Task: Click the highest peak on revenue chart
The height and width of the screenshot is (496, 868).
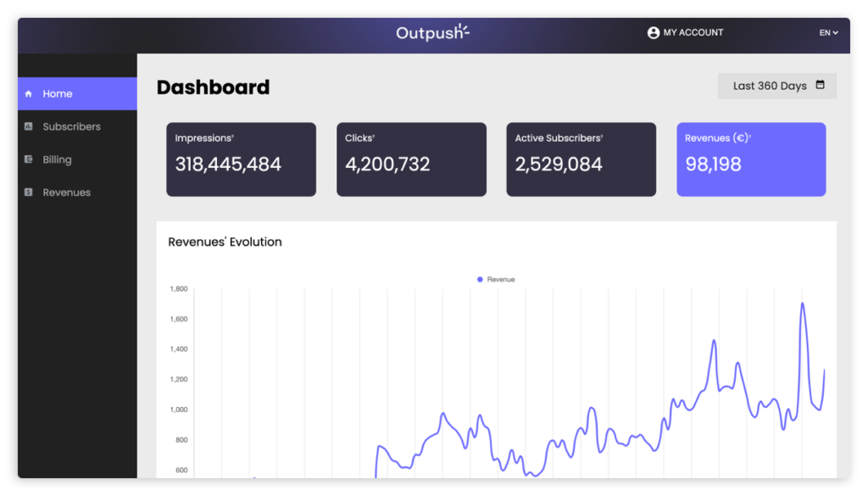Action: click(802, 304)
